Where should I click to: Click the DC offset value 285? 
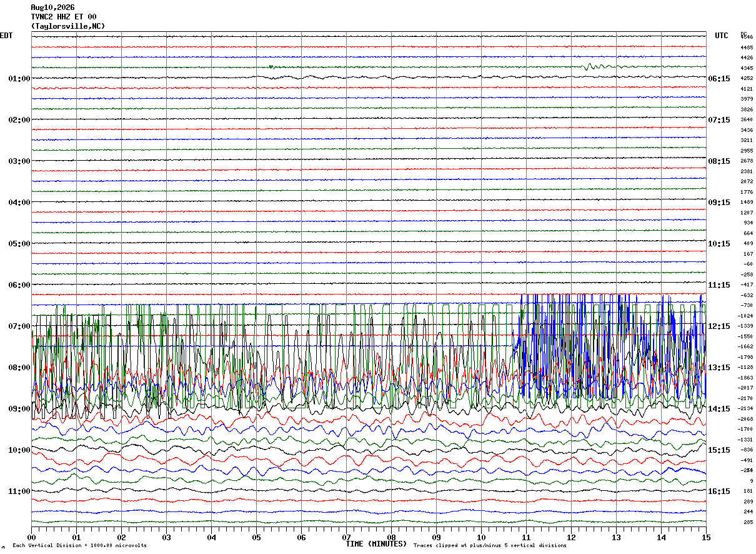coord(748,522)
